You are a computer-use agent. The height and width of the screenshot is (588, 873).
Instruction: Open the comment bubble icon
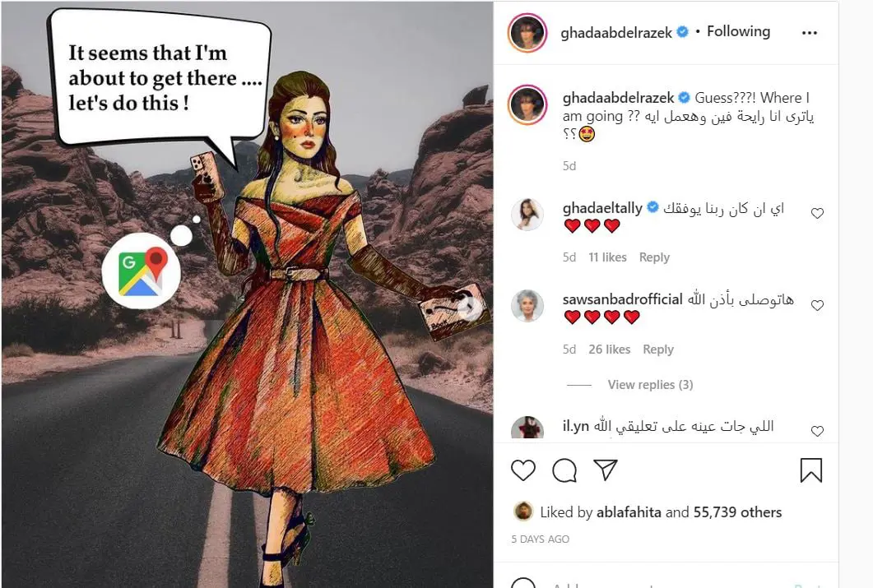pos(564,470)
